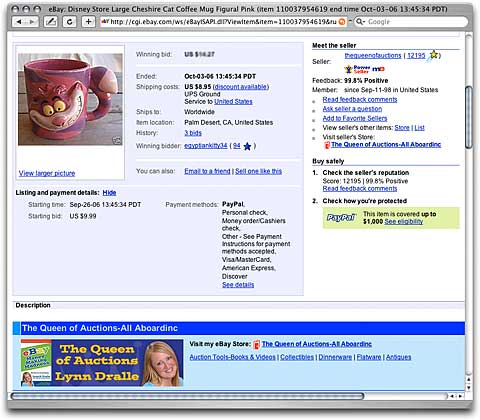Hide the listing and payment details
This screenshot has width=480, height=420.
point(109,193)
